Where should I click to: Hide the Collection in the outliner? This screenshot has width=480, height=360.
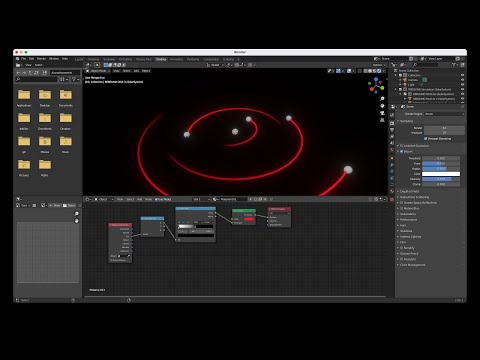462,75
